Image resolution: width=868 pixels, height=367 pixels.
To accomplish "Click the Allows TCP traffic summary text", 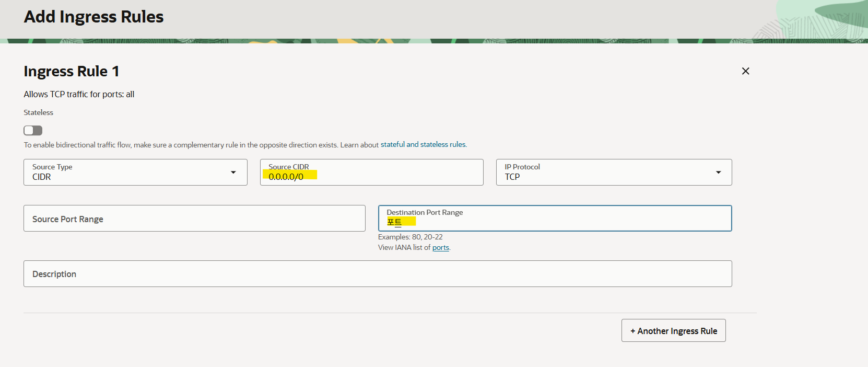I will (x=79, y=95).
